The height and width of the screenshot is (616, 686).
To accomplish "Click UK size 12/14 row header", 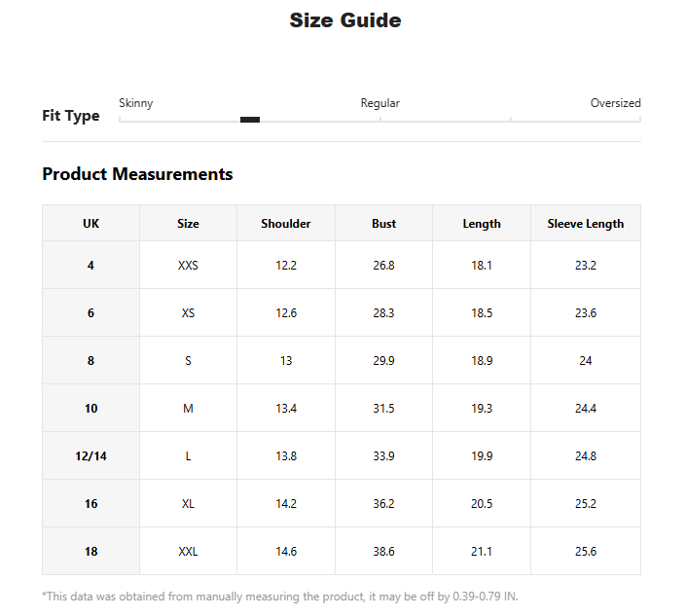I will tap(91, 455).
